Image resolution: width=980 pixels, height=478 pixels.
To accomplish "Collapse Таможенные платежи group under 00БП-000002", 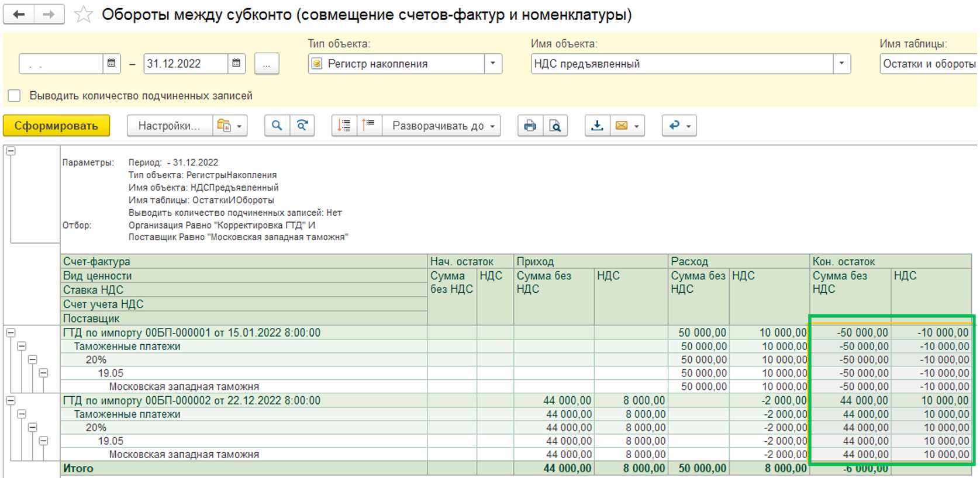I will pyautogui.click(x=22, y=414).
